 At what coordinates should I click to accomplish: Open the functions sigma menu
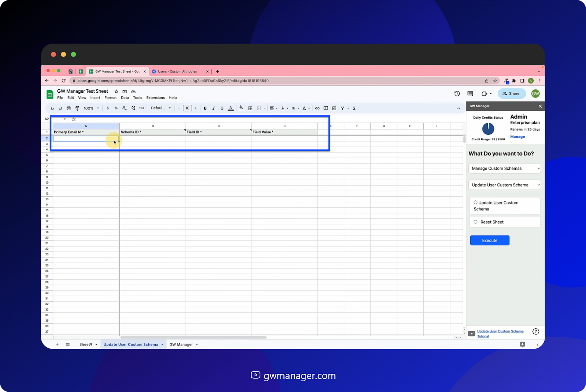click(x=354, y=108)
